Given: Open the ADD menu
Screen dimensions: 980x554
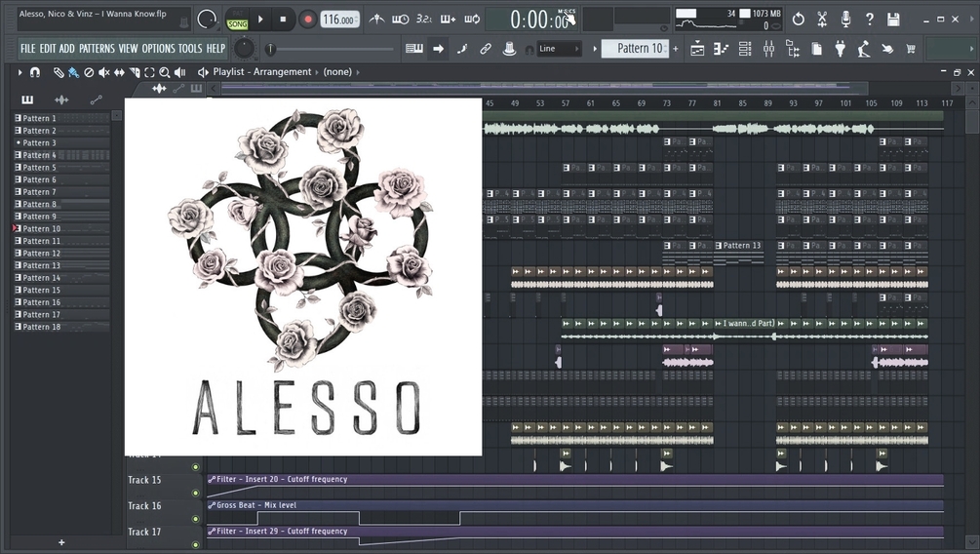Looking at the screenshot, I should pos(67,48).
